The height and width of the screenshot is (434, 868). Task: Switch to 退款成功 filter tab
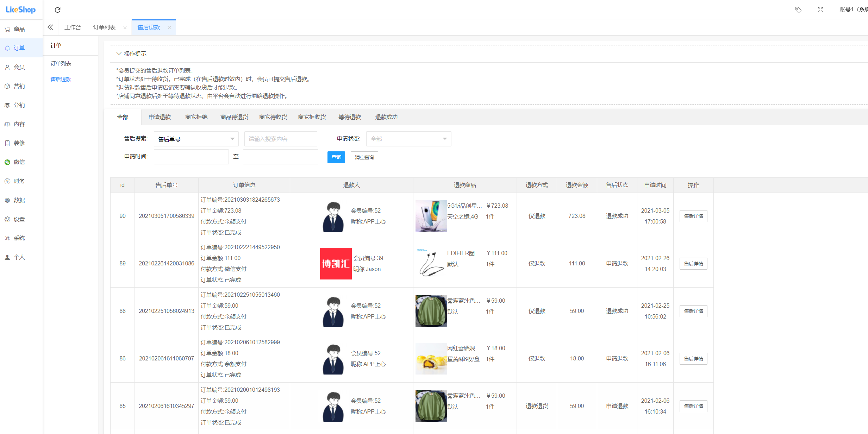(386, 117)
